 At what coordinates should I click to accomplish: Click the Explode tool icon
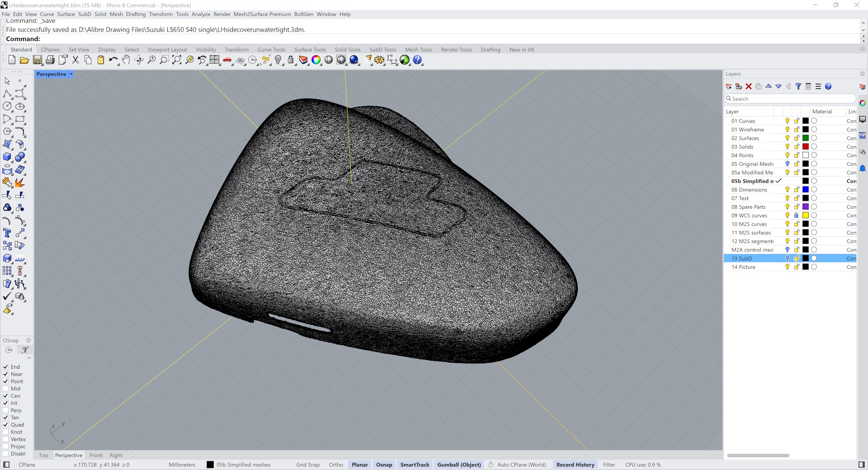[20, 183]
